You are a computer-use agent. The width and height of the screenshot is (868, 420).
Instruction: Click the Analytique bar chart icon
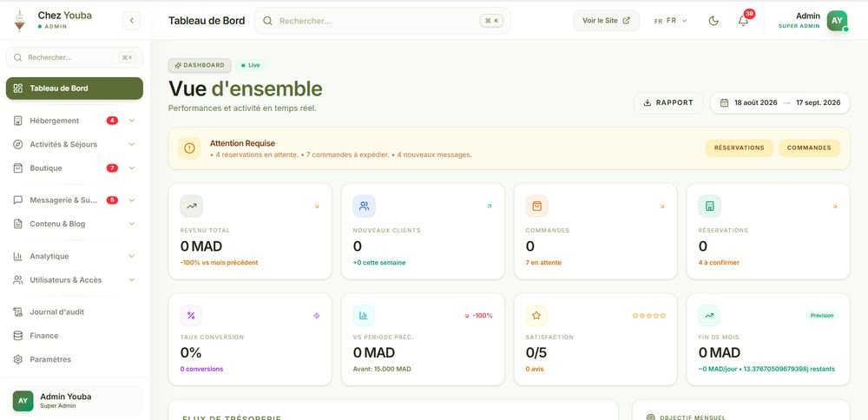pos(17,256)
